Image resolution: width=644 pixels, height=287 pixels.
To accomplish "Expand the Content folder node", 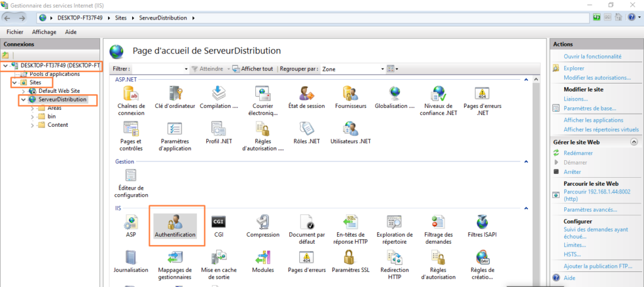I will click(x=33, y=125).
